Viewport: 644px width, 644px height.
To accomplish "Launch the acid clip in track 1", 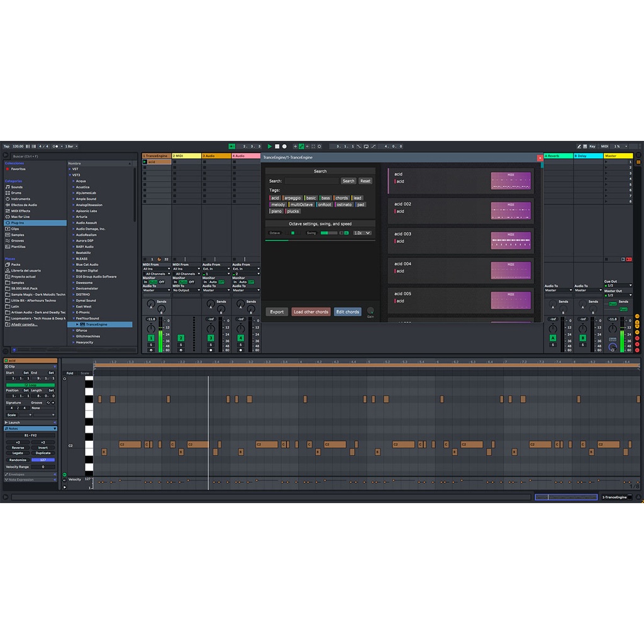I will [x=145, y=162].
